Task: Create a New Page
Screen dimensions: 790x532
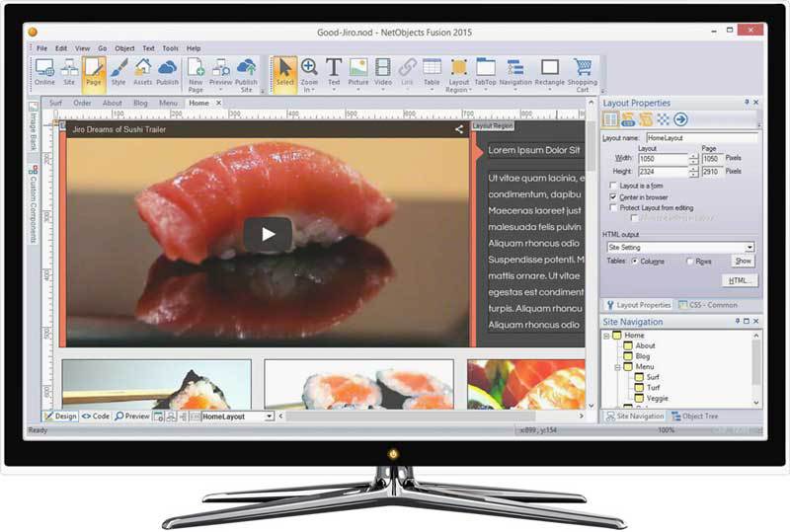Action: [x=196, y=75]
